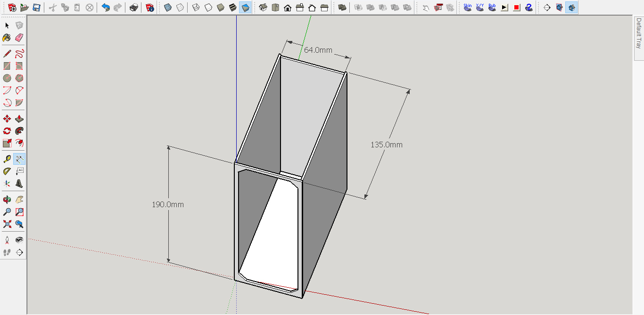Undo the last action
Viewport: 644px width, 315px height.
point(106,8)
